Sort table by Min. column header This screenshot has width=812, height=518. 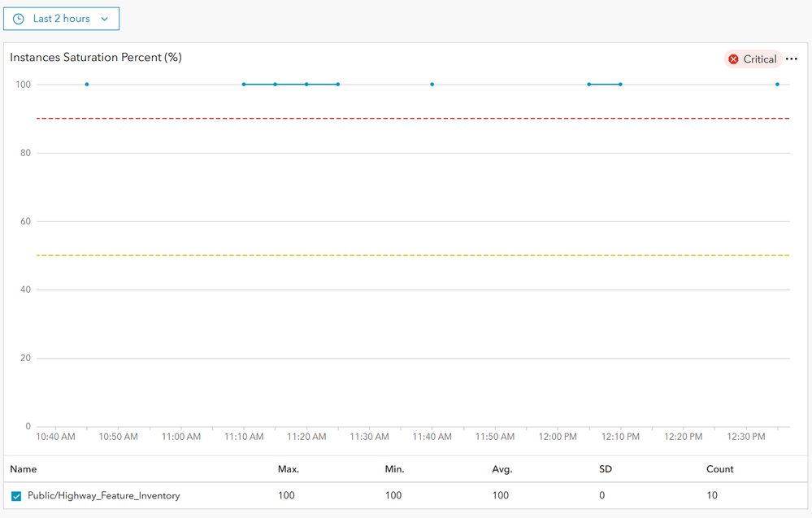394,469
